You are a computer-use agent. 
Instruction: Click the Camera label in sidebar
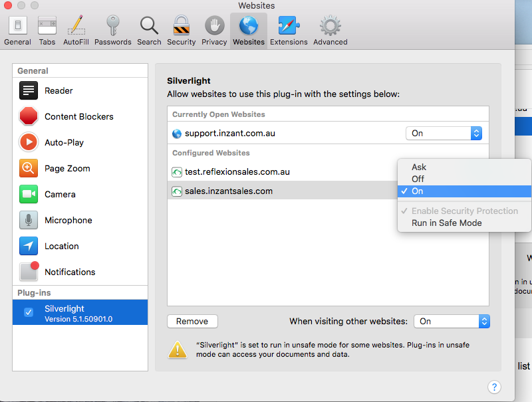pyautogui.click(x=60, y=194)
